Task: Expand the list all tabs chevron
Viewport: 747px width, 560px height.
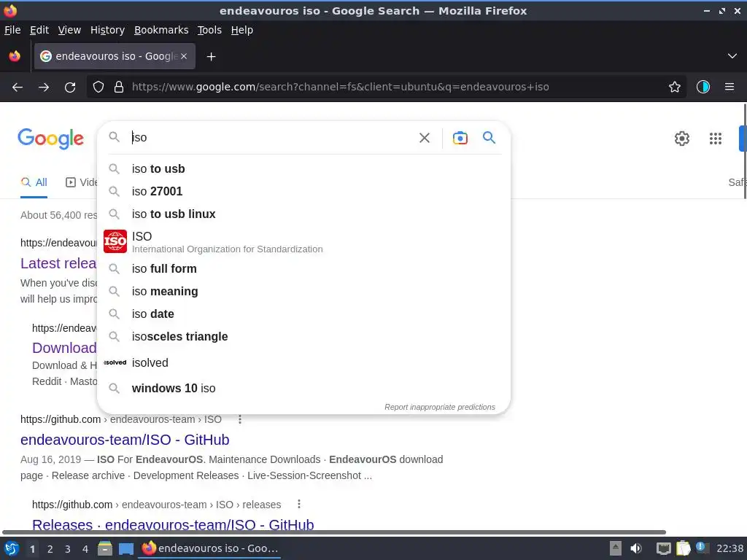Action: coord(732,56)
